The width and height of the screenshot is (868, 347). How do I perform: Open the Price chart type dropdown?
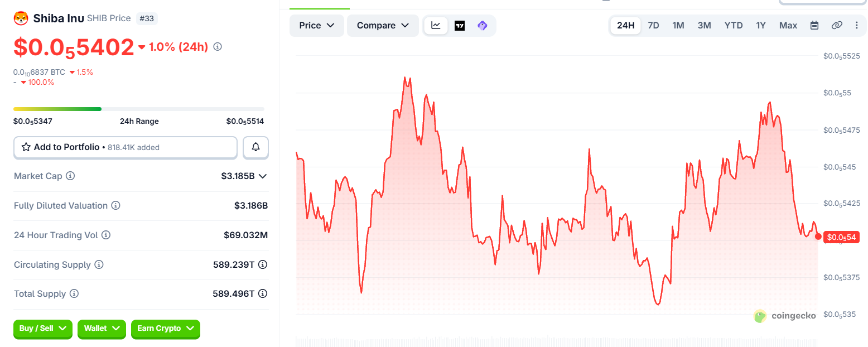click(317, 26)
